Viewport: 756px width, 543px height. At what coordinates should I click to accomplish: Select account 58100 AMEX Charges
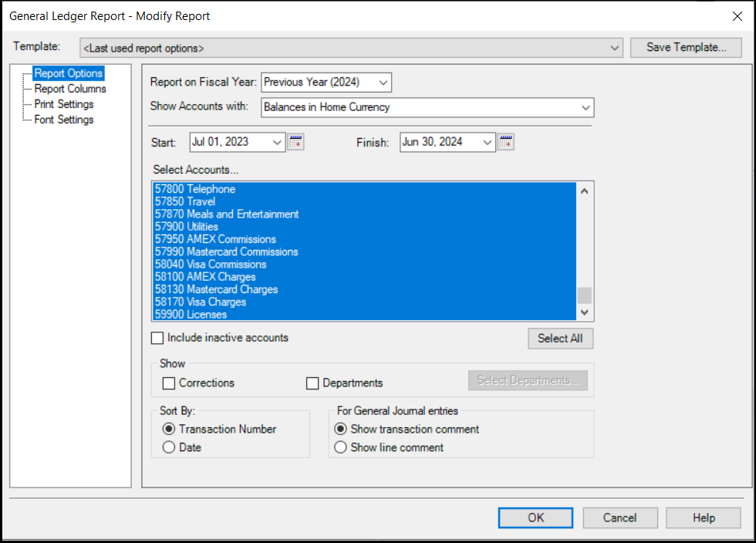coord(364,277)
